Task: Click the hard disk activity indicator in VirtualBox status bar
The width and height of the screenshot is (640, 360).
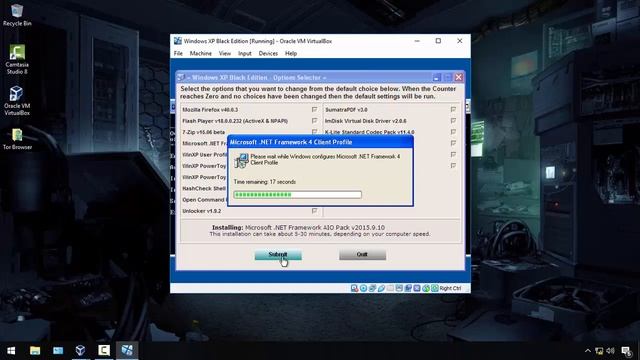Action: coord(354,288)
